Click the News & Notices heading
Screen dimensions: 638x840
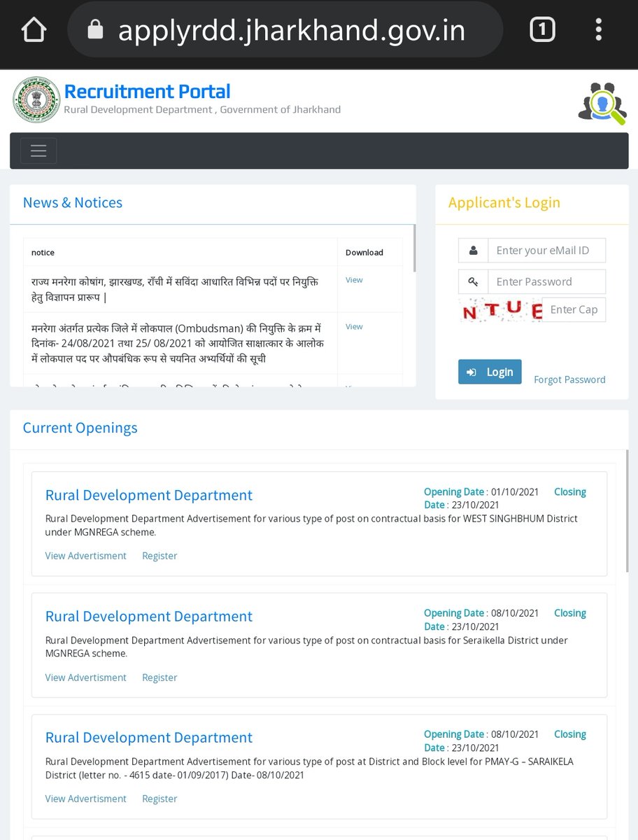coord(73,202)
